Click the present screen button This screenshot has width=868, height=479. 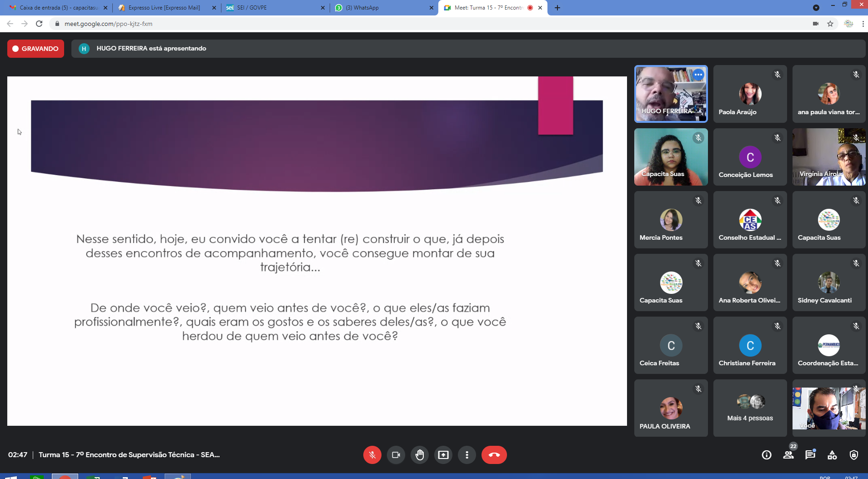tap(443, 455)
